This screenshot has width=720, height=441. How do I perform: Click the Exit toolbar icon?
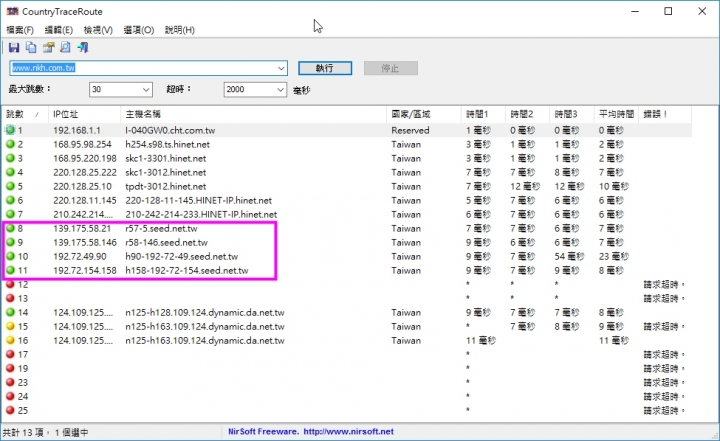tap(83, 47)
